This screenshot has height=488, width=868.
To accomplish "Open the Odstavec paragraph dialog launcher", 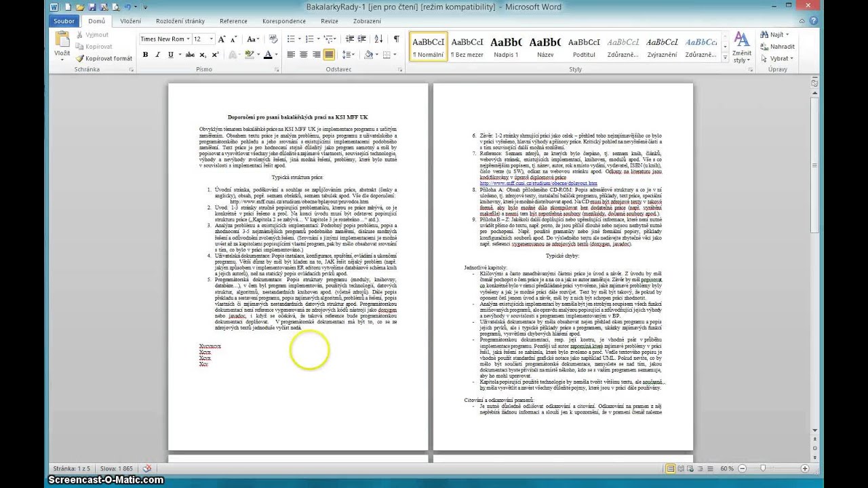I will (401, 70).
